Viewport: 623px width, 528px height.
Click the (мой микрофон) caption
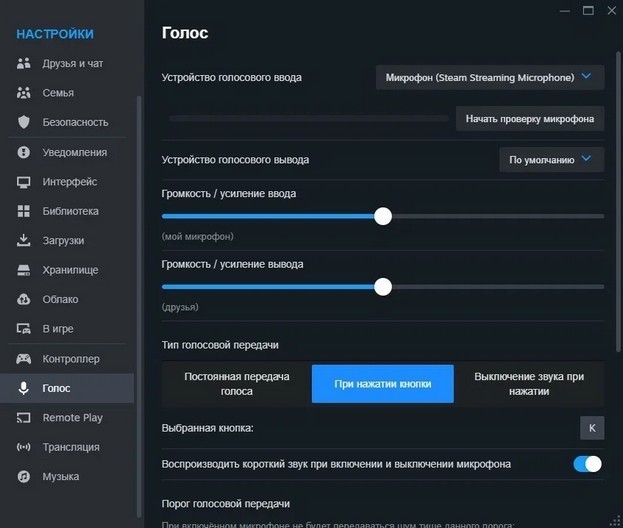pyautogui.click(x=197, y=236)
